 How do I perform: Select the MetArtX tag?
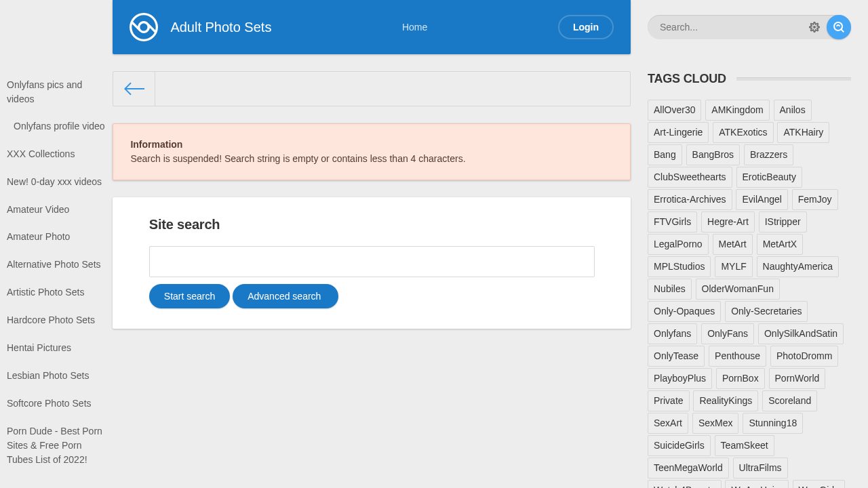780,245
